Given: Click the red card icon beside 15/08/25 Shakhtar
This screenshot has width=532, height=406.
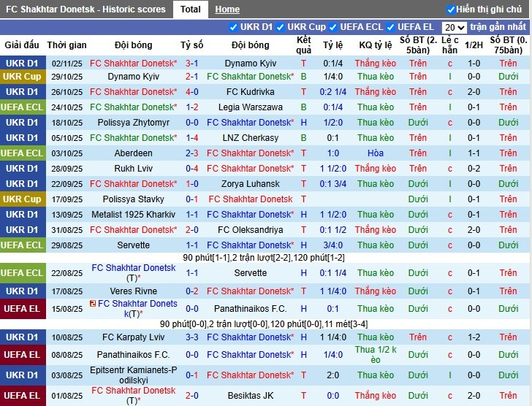Looking at the screenshot, I should pyautogui.click(x=93, y=304).
